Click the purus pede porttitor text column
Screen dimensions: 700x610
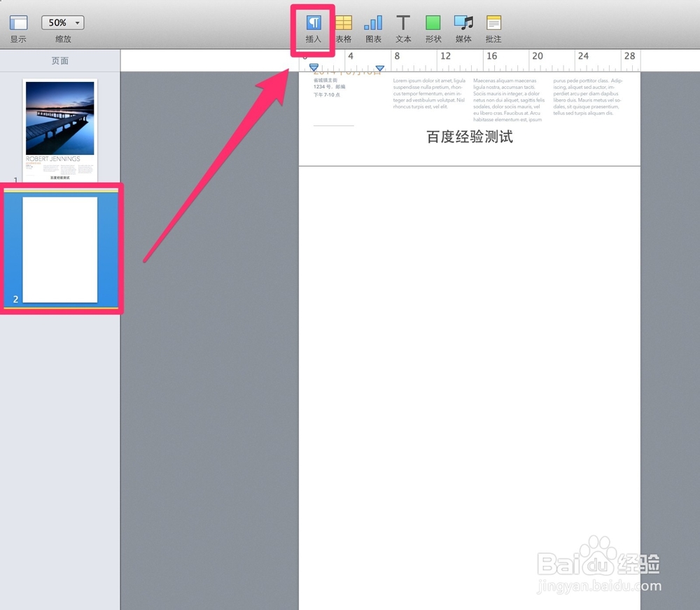[588, 97]
